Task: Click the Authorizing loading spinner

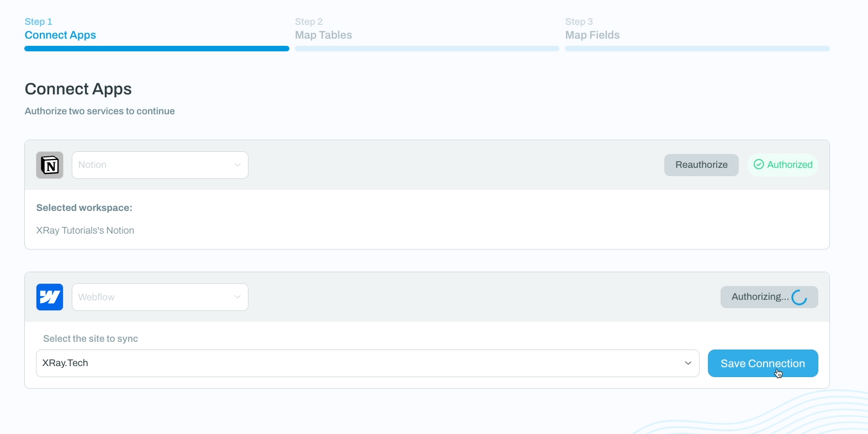Action: 799,297
